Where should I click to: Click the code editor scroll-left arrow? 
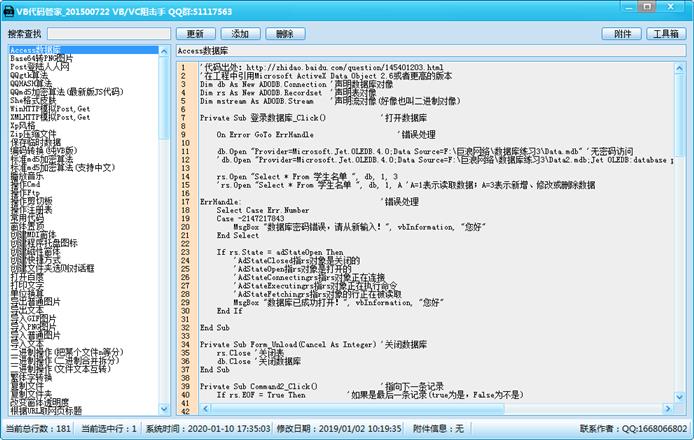(205, 409)
